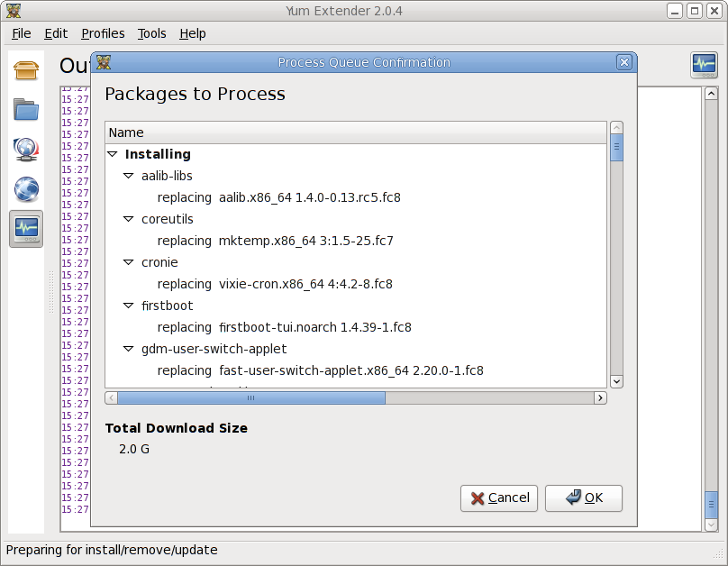Collapse the firstboot entry
Viewport: 728px width, 566px height.
[128, 305]
